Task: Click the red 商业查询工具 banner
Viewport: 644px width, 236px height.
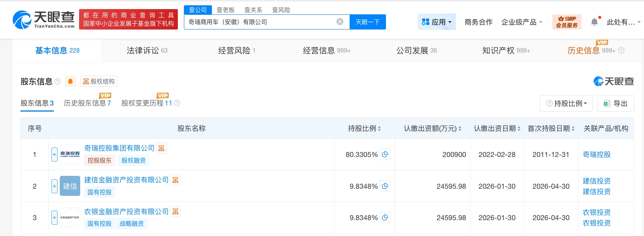Action: pos(128,19)
